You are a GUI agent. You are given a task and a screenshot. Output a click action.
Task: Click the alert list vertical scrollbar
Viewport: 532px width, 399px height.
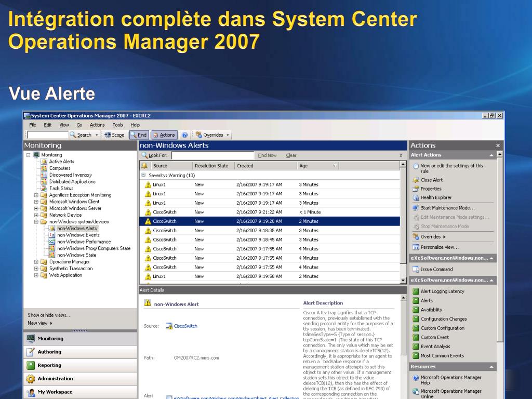403,222
